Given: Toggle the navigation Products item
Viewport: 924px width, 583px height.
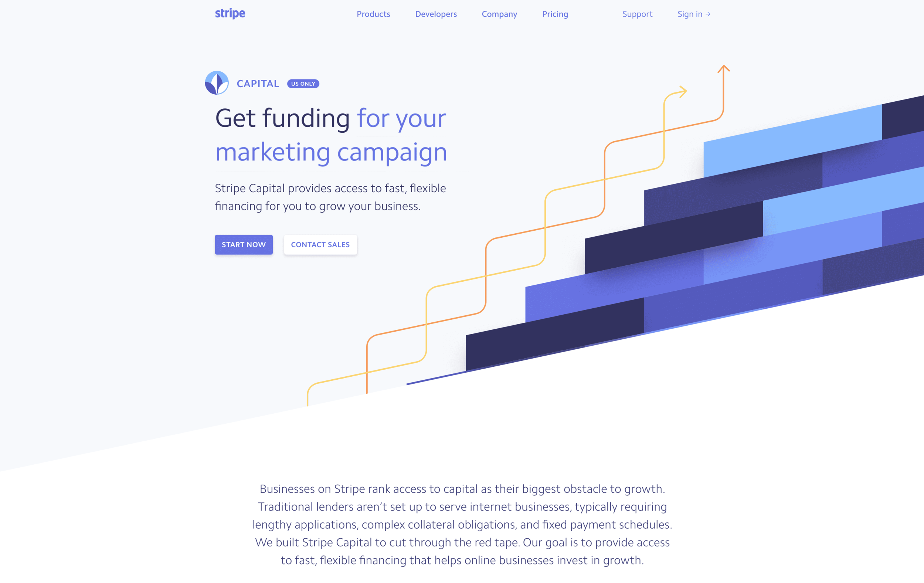Looking at the screenshot, I should (x=373, y=14).
